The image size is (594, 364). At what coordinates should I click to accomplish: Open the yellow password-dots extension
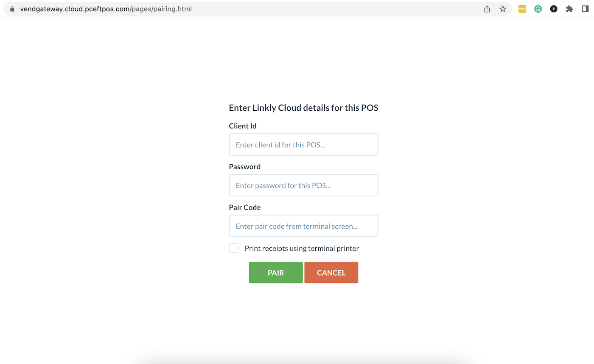click(522, 9)
